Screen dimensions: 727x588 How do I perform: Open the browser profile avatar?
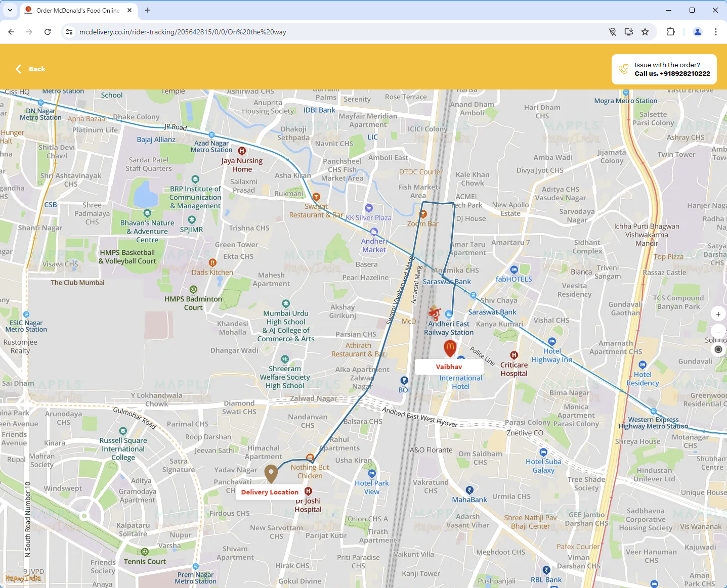tap(698, 32)
